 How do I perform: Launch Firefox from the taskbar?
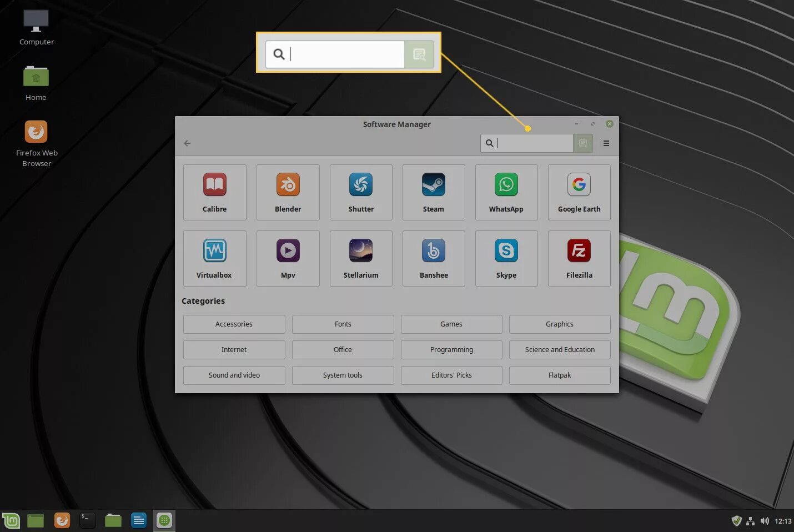(62, 520)
